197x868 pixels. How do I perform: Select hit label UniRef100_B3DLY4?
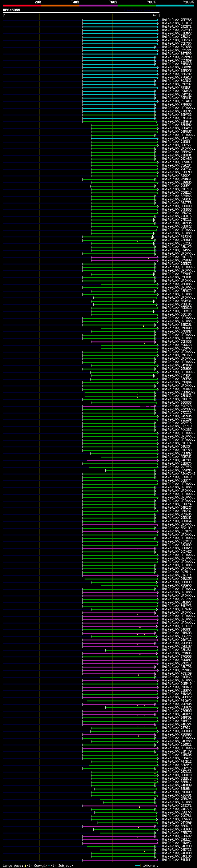click(x=177, y=504)
